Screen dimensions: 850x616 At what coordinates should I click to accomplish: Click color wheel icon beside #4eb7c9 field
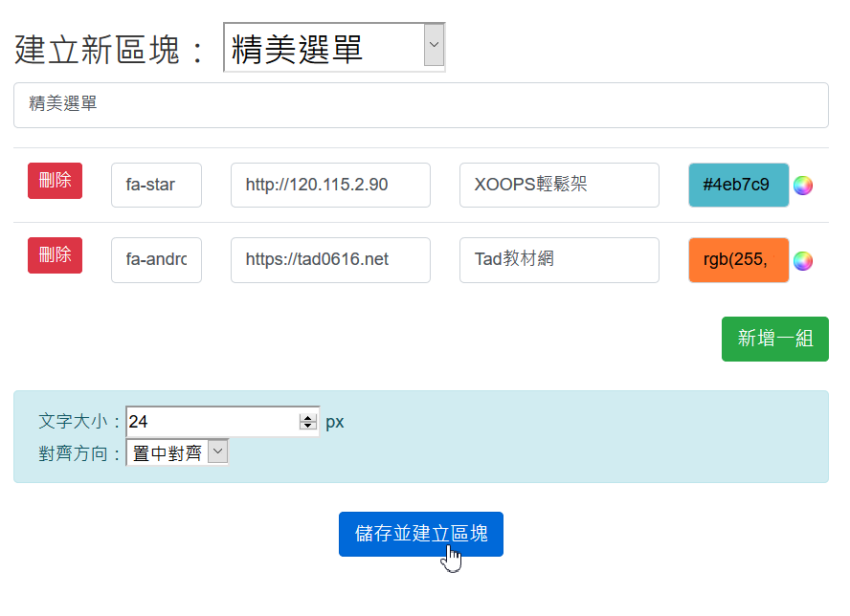click(803, 186)
